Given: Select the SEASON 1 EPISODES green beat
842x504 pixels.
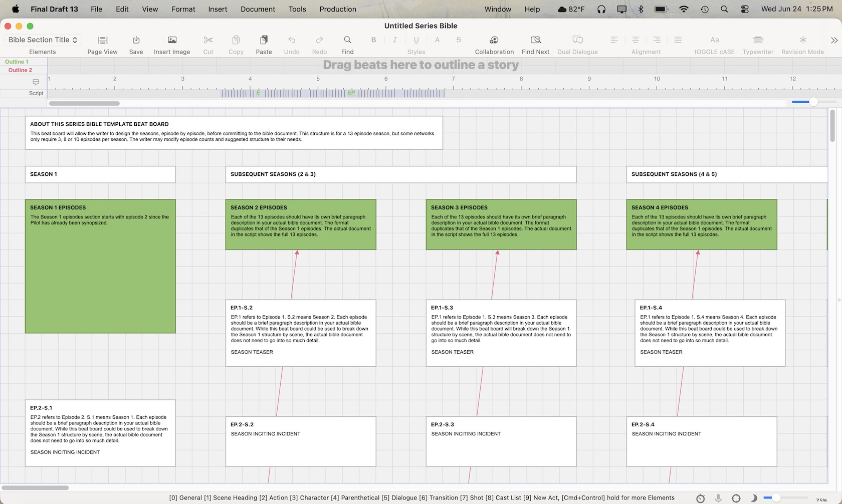Looking at the screenshot, I should [x=100, y=267].
